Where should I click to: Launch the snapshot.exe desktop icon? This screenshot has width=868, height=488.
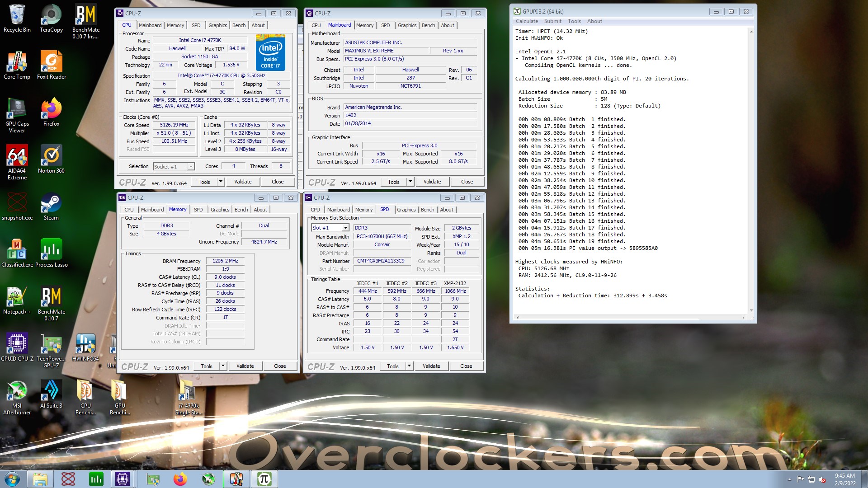tap(17, 206)
